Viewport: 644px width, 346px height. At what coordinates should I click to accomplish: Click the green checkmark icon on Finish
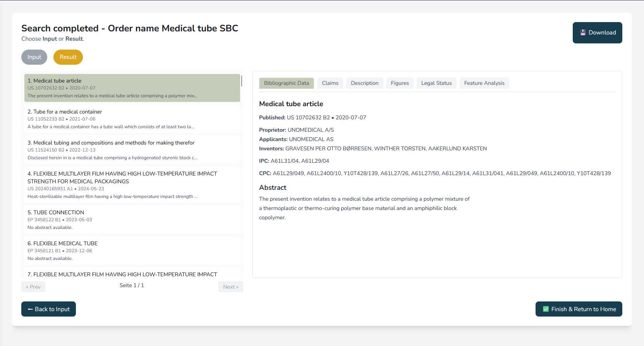[x=546, y=309]
